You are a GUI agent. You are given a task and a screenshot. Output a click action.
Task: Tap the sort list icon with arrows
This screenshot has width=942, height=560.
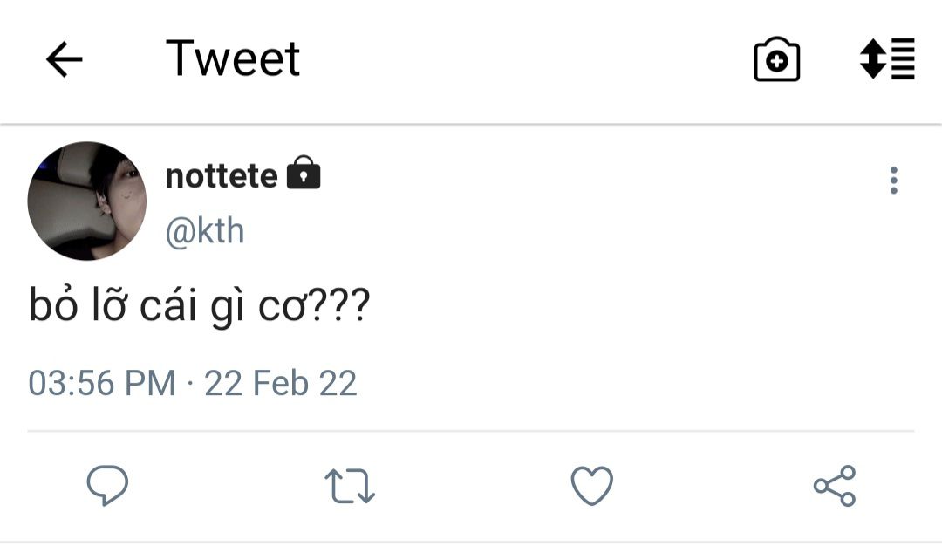887,59
